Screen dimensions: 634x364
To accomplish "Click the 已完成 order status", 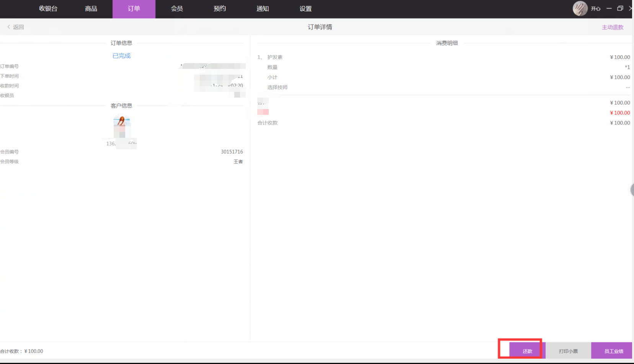I will [x=122, y=56].
